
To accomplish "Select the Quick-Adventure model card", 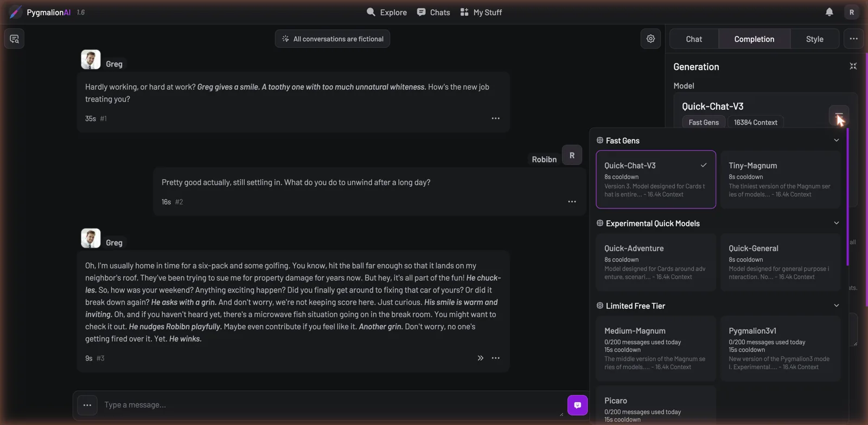I will point(656,262).
